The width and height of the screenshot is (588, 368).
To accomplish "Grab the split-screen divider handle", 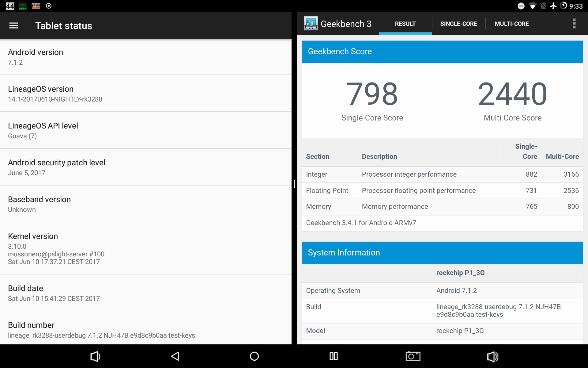I will click(294, 184).
